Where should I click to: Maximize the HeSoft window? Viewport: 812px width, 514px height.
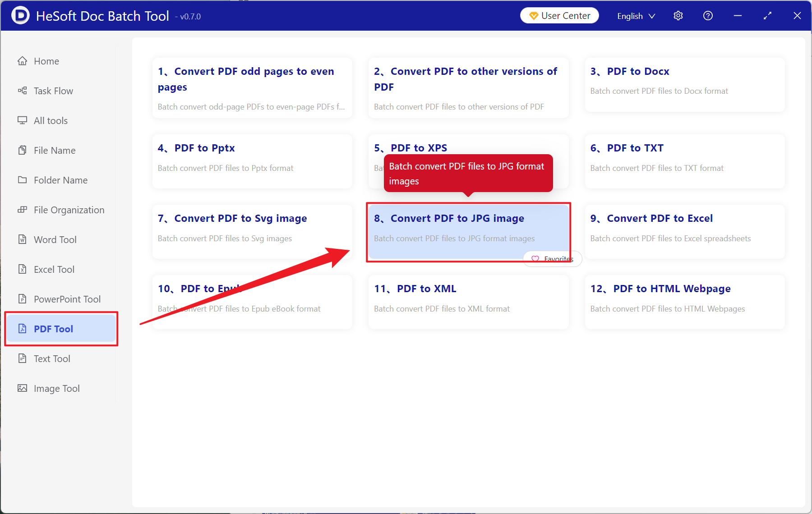767,16
